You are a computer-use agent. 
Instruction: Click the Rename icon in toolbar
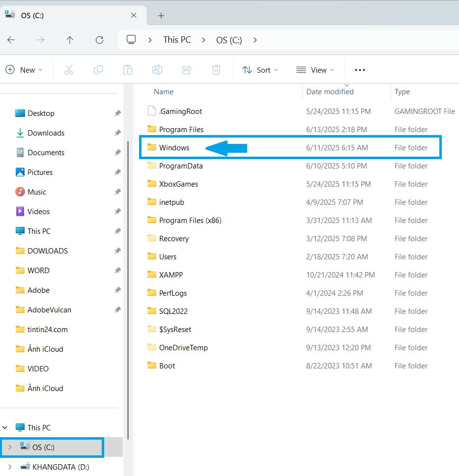tap(157, 70)
